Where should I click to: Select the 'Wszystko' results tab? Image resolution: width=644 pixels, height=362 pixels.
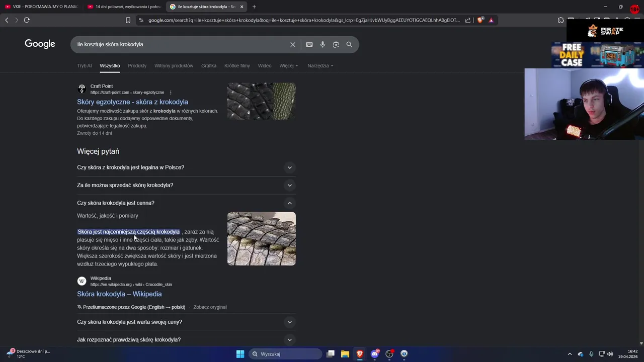click(110, 66)
